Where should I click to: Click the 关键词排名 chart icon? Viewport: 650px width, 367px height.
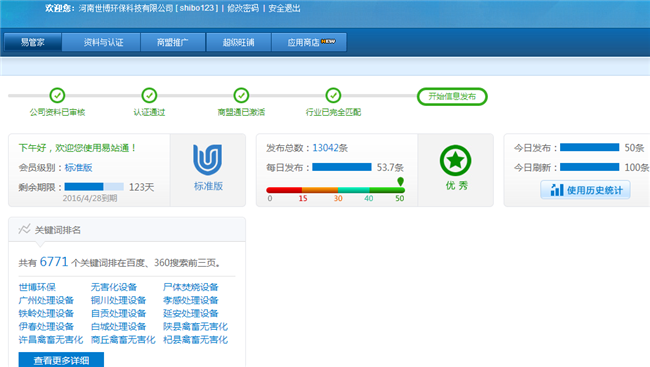[x=24, y=229]
